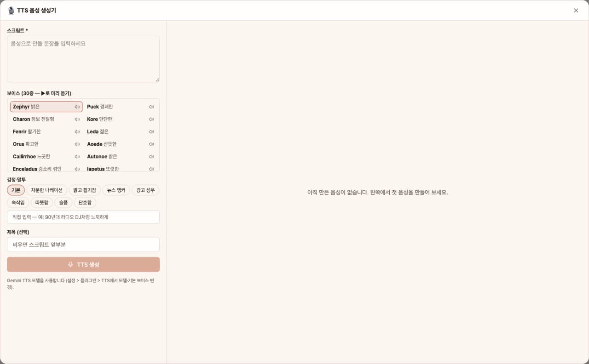Play Kore voice preview speaker icon
Viewport: 589px width, 364px height.
[151, 119]
